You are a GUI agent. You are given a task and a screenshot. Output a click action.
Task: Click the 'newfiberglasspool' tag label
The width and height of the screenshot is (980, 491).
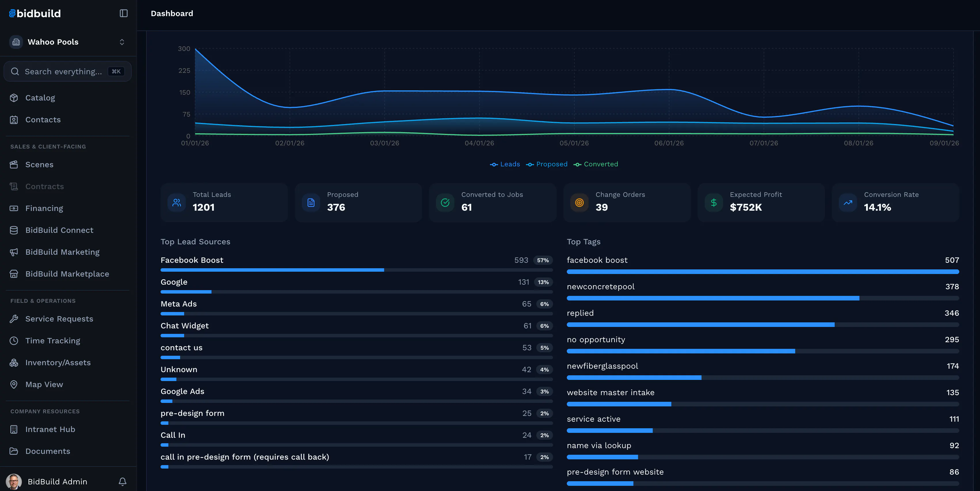tap(602, 366)
